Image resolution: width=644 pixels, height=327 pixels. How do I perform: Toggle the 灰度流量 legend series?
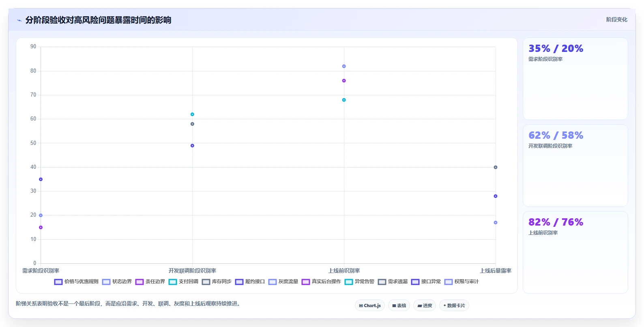(283, 282)
